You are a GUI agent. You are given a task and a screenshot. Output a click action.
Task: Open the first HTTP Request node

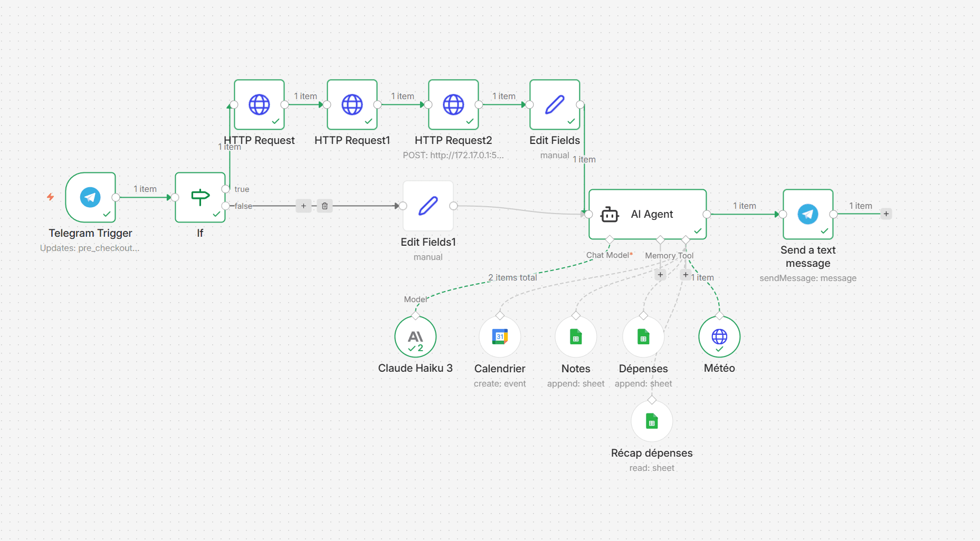(x=259, y=105)
